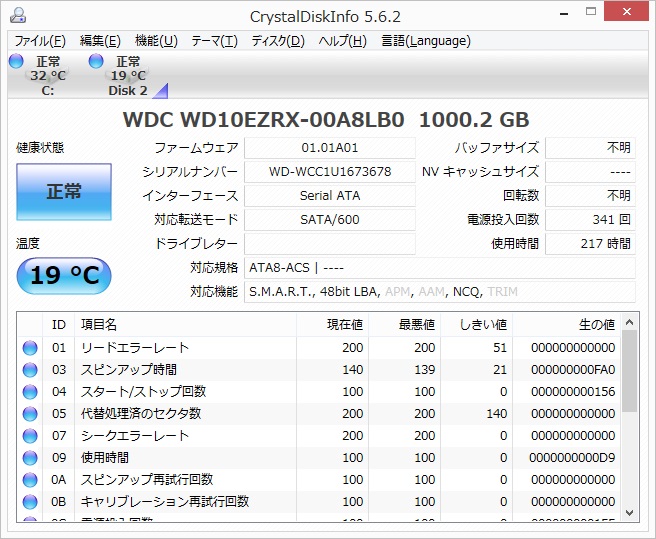Screen dimensions: 656x539
Task: Click the transfer mode field SATA/600
Action: 330,220
